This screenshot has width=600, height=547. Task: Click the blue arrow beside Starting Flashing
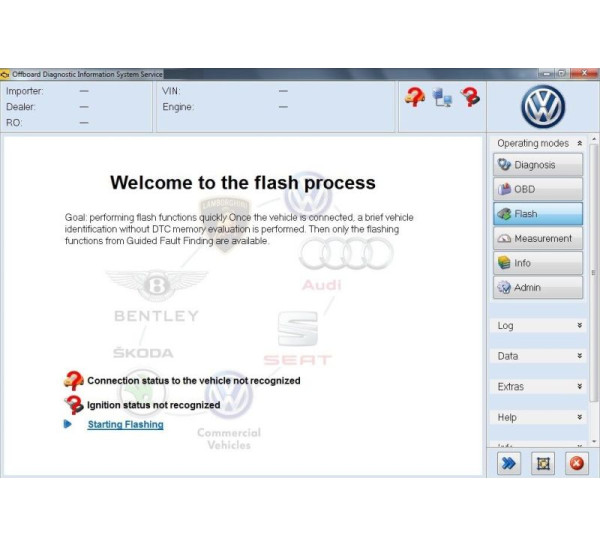tap(68, 424)
